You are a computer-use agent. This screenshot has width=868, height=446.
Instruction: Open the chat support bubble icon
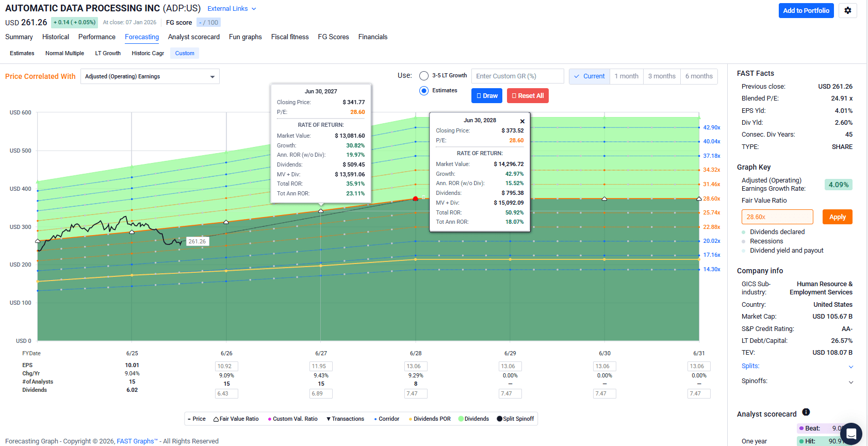coord(851,434)
